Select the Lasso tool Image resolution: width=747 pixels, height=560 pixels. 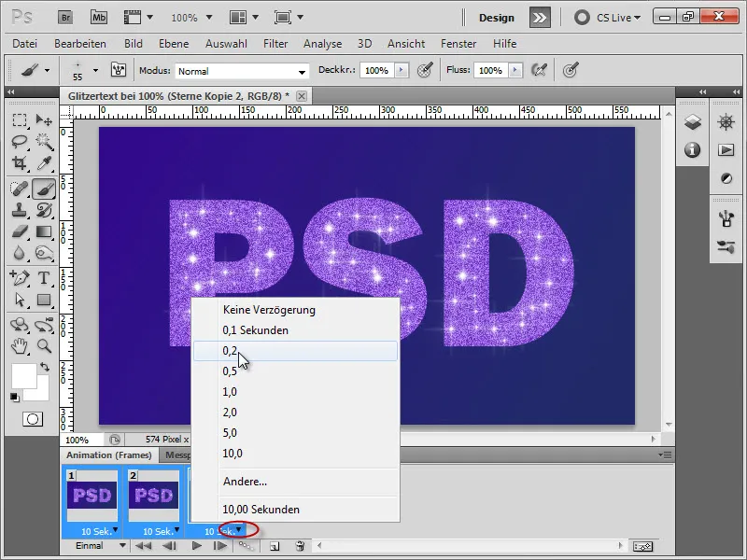click(x=20, y=142)
